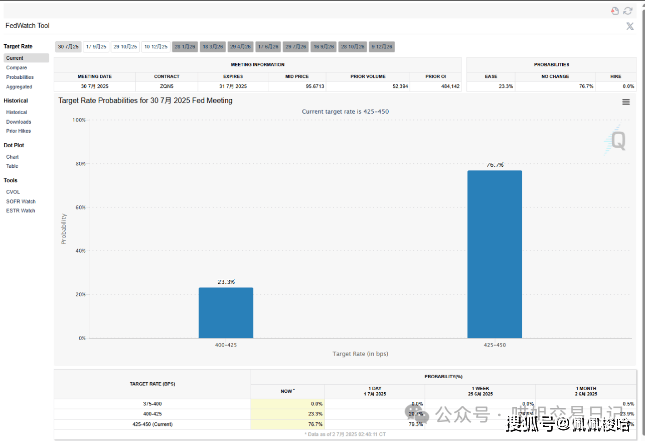Open ESTR Watch in the sidebar
This screenshot has width=645, height=441.
(x=21, y=211)
